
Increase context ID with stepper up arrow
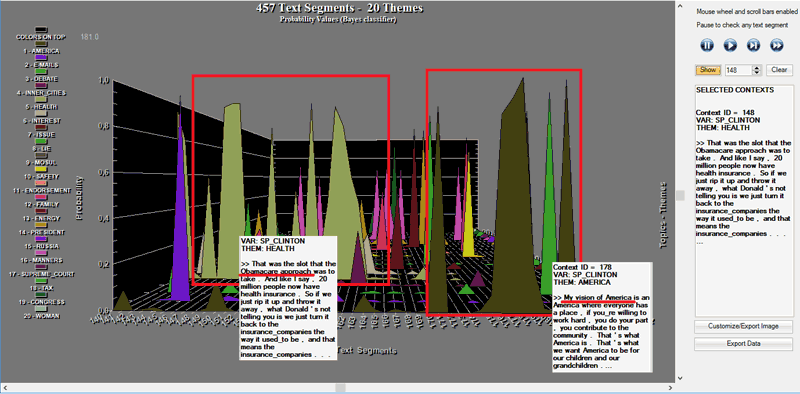757,68
